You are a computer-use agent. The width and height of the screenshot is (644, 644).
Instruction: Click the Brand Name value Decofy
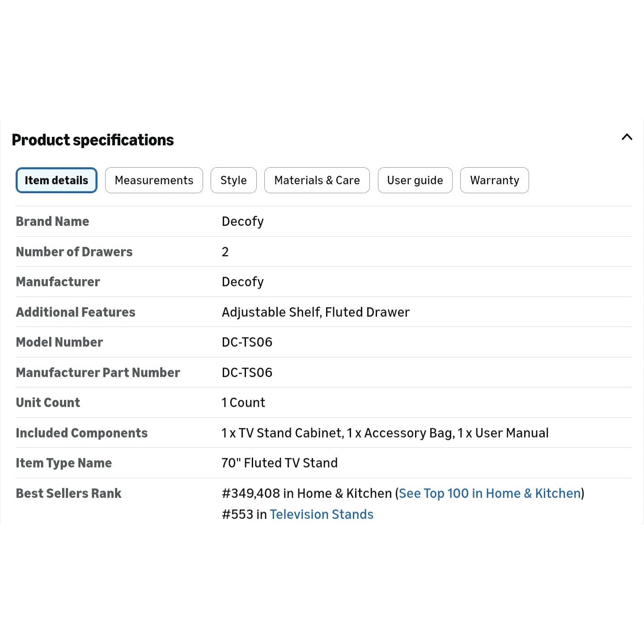pyautogui.click(x=243, y=221)
